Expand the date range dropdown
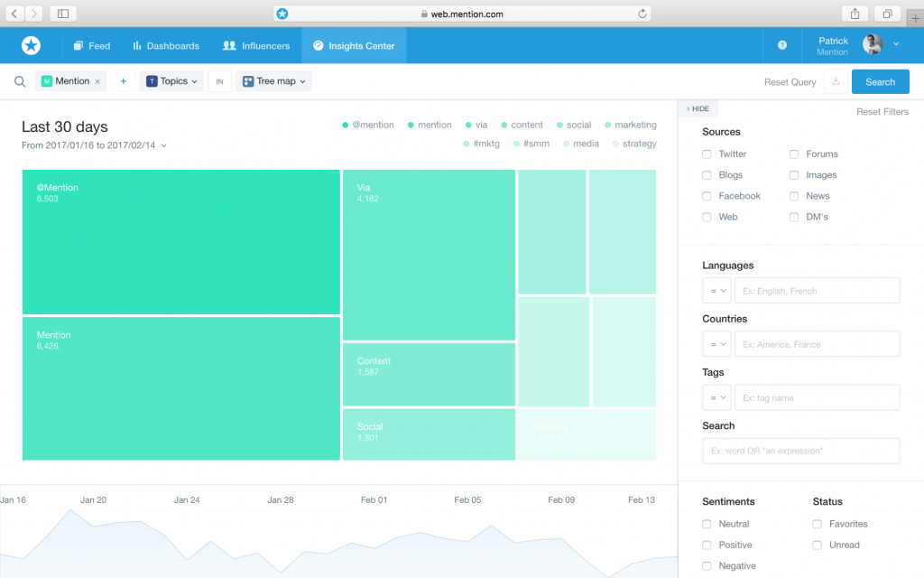The height and width of the screenshot is (578, 924). (x=164, y=145)
